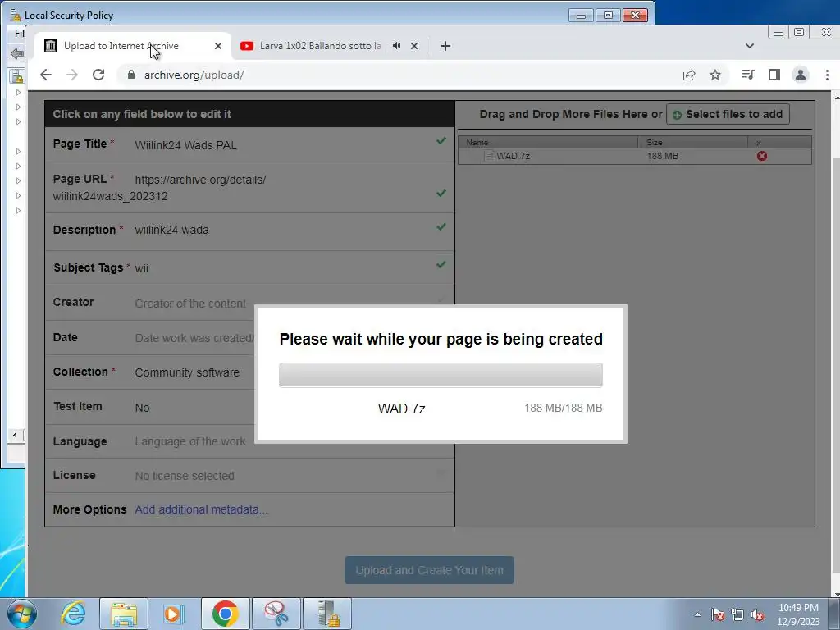840x630 pixels.
Task: Close the Larva 1x02 YouTube tab
Action: 414,46
